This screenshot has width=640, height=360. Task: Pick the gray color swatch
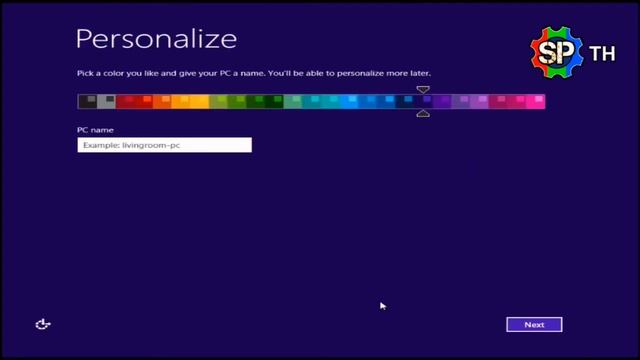pyautogui.click(x=106, y=102)
